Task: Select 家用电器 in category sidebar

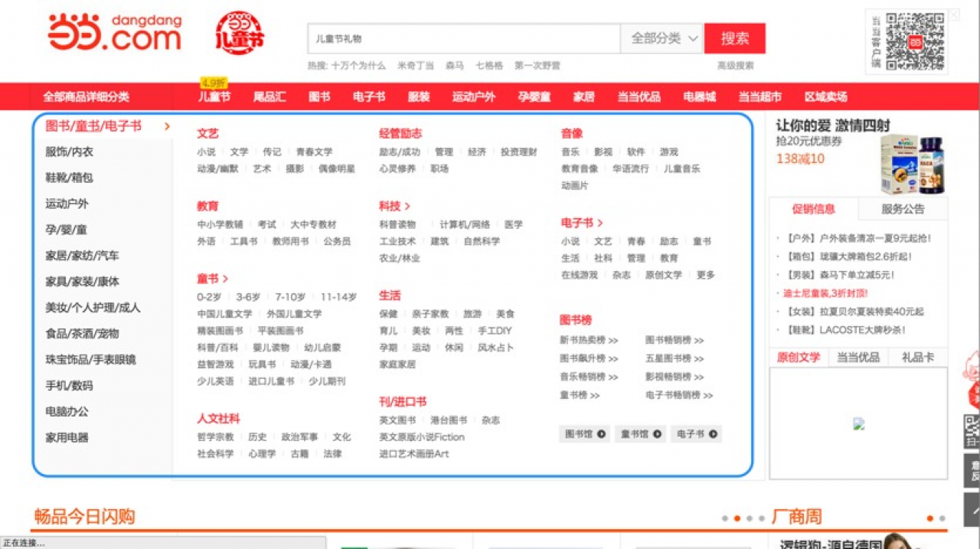Action: [x=67, y=438]
